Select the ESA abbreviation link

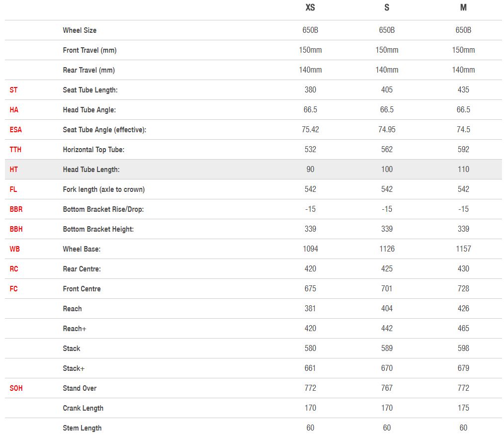click(16, 130)
